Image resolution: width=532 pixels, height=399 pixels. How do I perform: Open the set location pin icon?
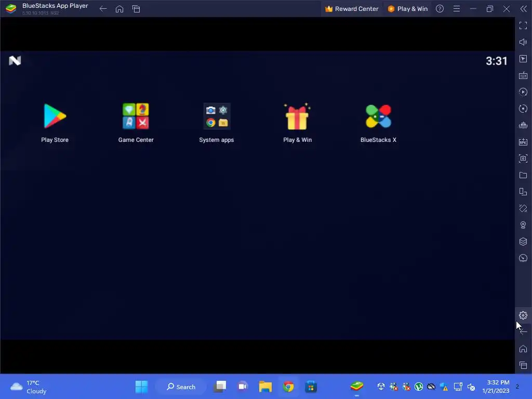click(523, 225)
